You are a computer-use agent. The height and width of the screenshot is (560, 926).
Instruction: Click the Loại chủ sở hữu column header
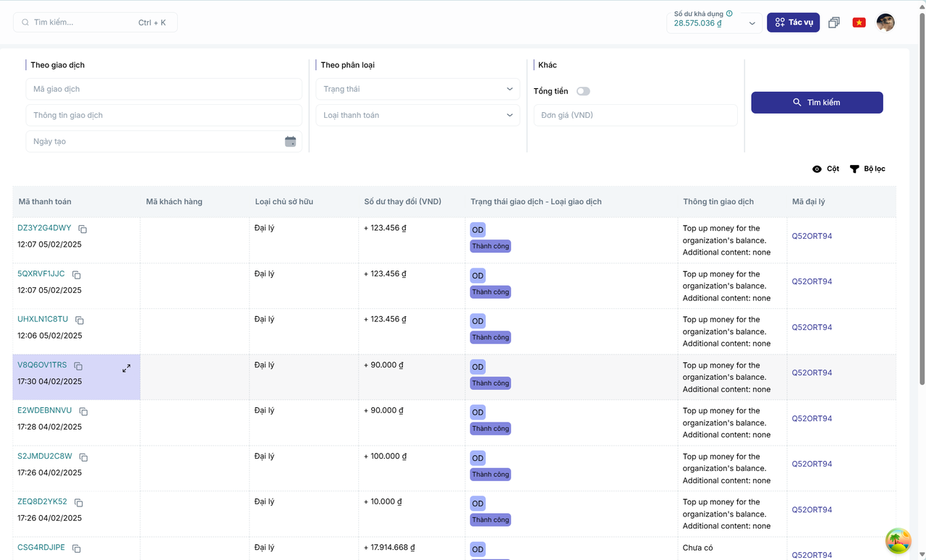point(284,202)
